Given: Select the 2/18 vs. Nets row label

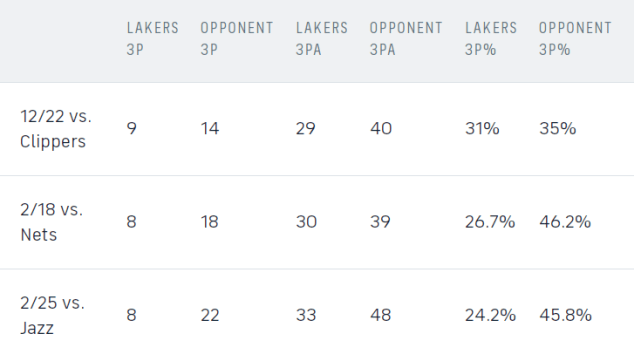Looking at the screenshot, I should (52, 222).
